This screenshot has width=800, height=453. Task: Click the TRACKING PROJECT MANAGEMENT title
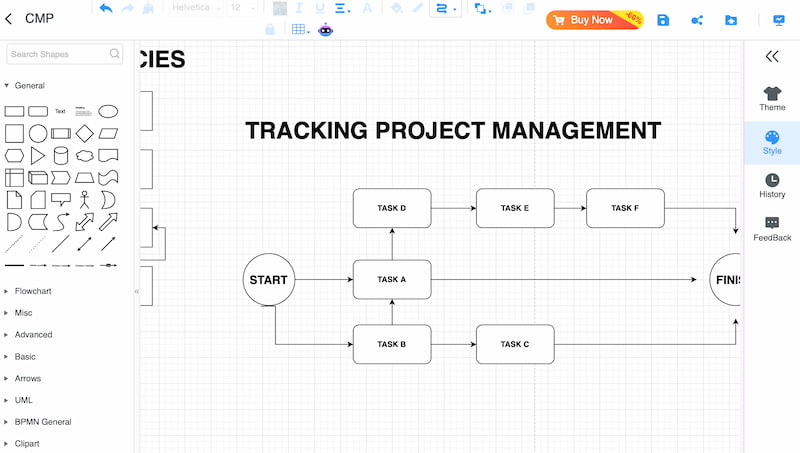point(453,131)
